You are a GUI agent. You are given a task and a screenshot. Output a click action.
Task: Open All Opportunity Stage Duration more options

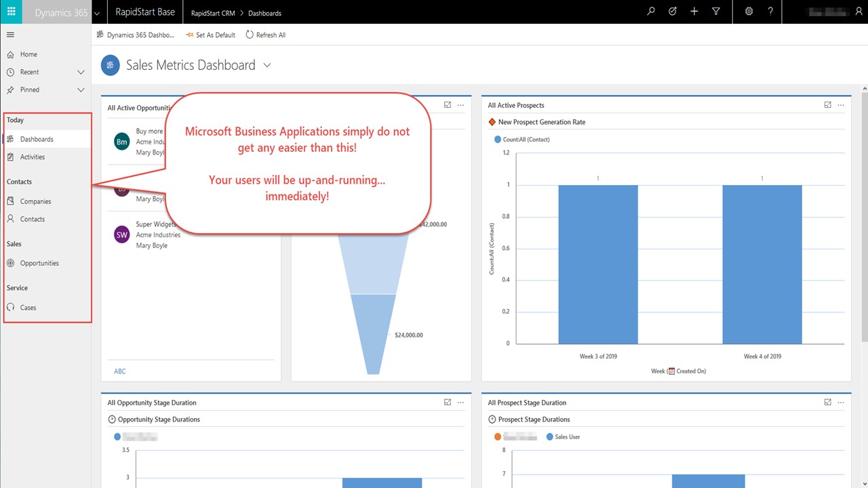461,402
